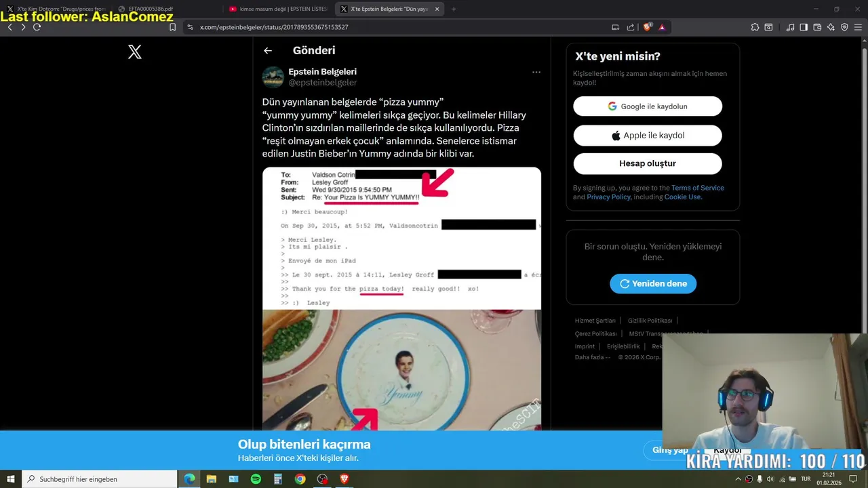
Task: Open the Yummy plate image in post
Action: 401,370
